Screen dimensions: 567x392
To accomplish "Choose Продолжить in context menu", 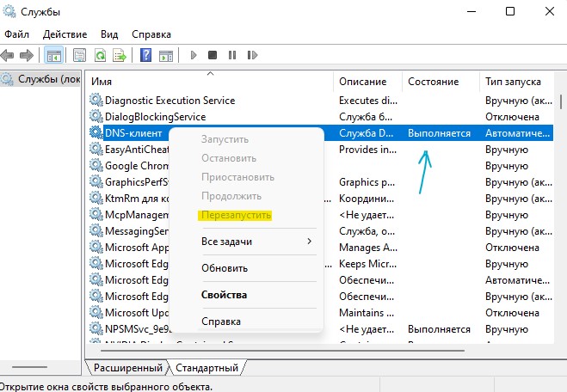I will (x=231, y=196).
